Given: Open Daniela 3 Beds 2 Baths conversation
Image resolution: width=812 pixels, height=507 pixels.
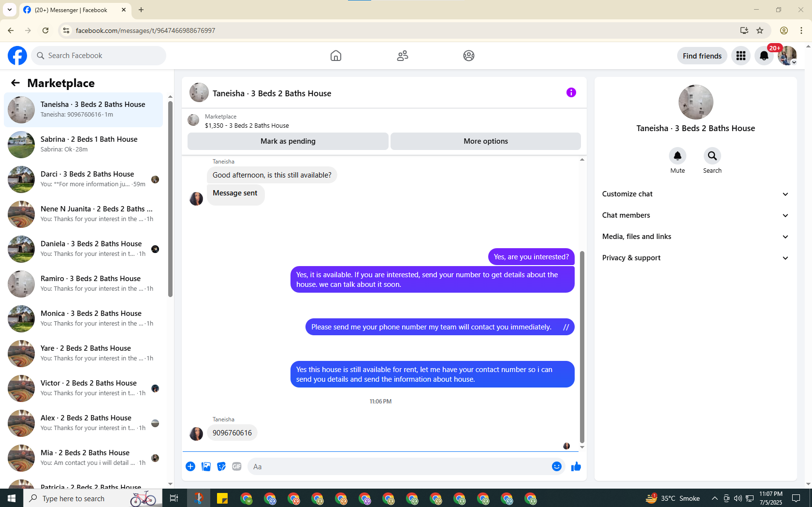Looking at the screenshot, I should (x=84, y=249).
